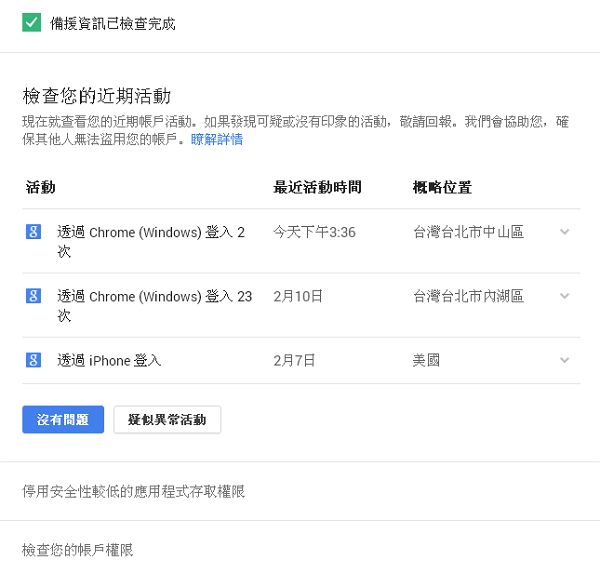Click the Google icon for the 23-time Chrome login

33,296
